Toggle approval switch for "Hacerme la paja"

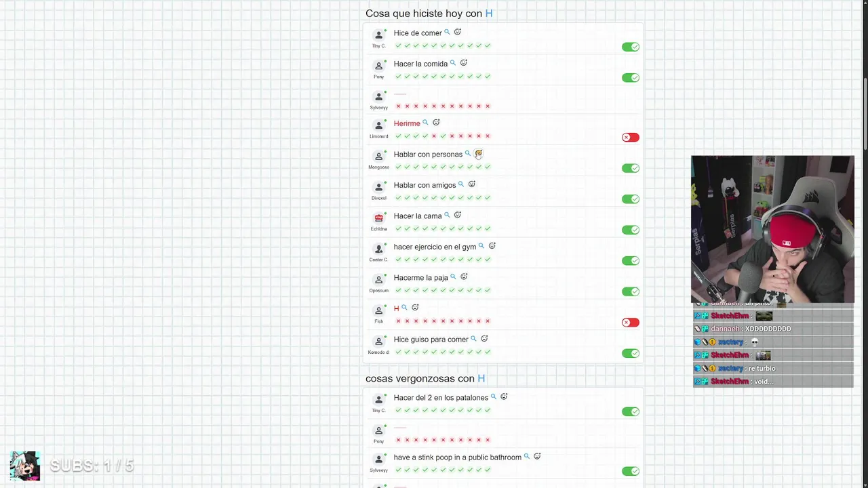631,291
